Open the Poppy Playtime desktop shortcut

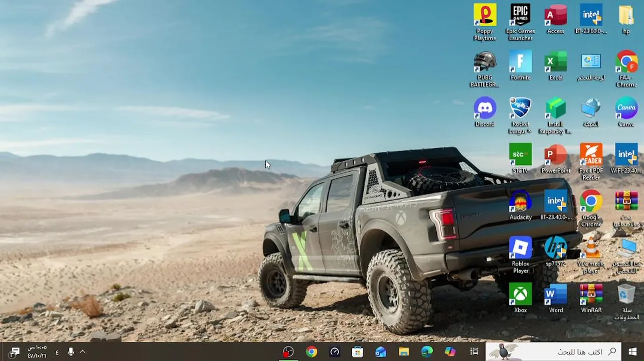tap(485, 22)
